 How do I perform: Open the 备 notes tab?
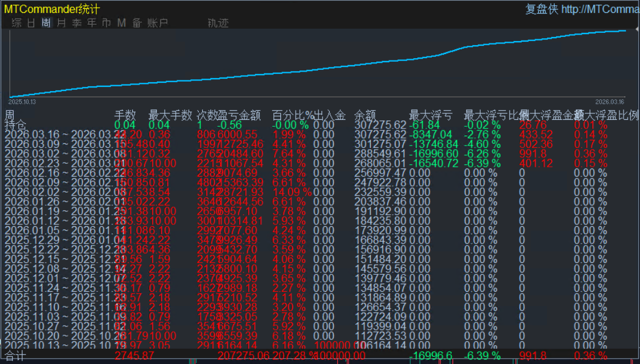point(137,23)
